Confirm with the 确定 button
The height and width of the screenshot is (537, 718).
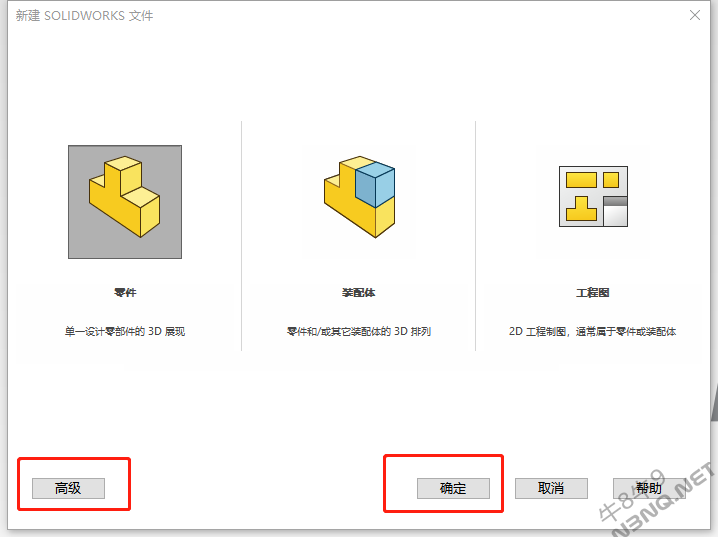click(453, 488)
